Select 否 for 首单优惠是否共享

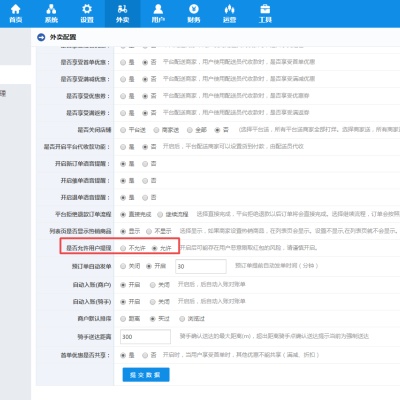tap(145, 355)
